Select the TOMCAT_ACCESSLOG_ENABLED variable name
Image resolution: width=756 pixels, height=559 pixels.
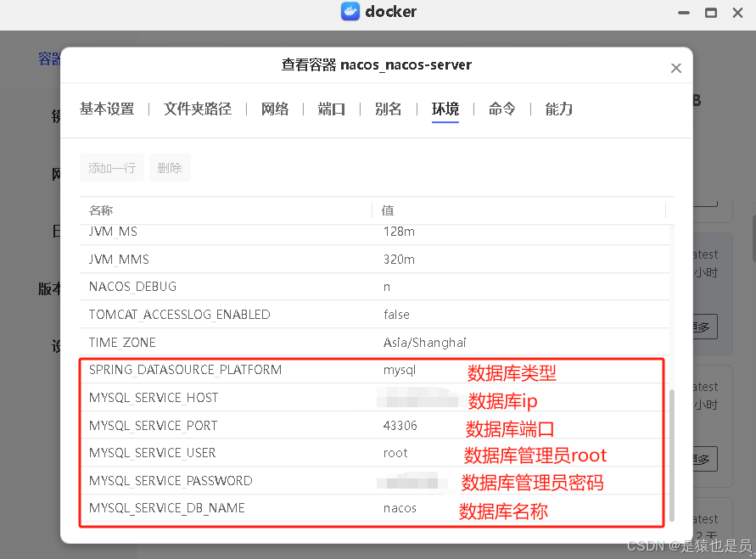(179, 315)
